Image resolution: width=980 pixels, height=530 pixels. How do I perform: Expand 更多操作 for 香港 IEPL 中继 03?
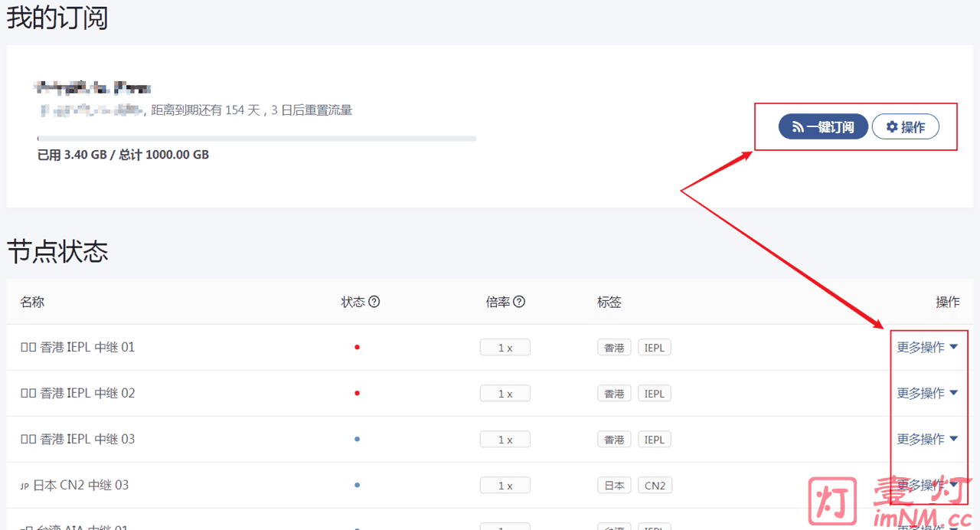click(927, 439)
